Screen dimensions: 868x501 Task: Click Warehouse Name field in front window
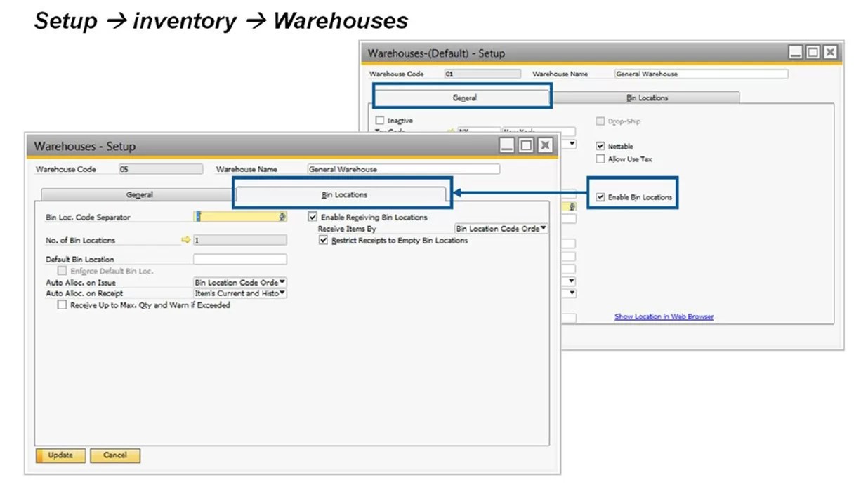pyautogui.click(x=404, y=169)
